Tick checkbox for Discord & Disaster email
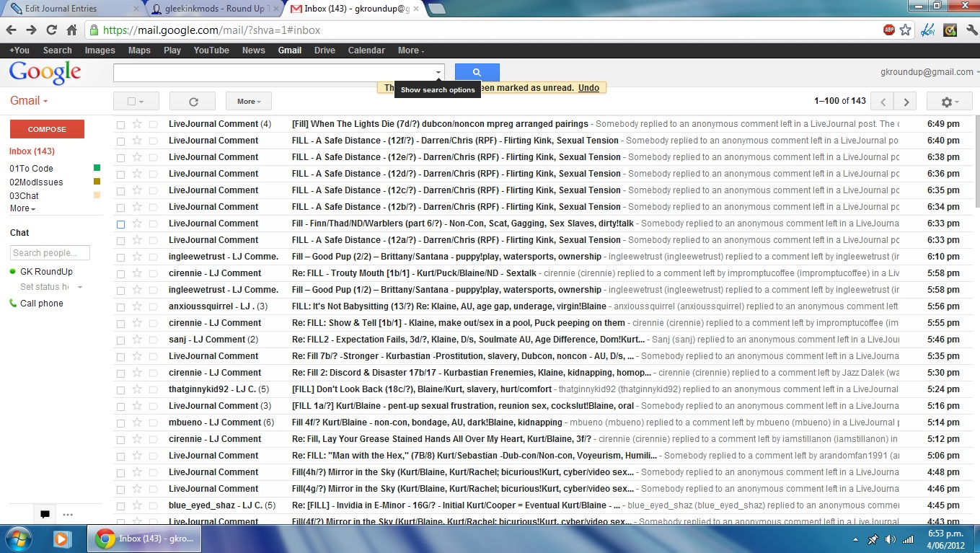 (x=120, y=373)
